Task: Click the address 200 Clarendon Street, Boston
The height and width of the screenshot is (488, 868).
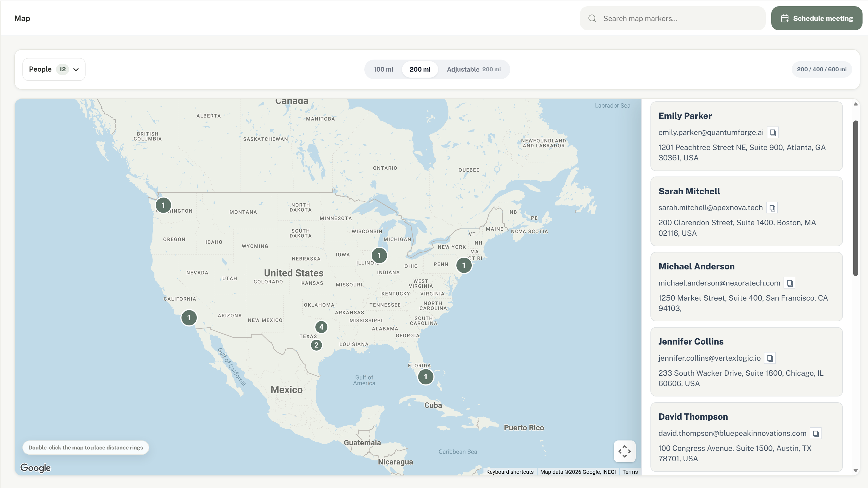Action: (x=737, y=228)
